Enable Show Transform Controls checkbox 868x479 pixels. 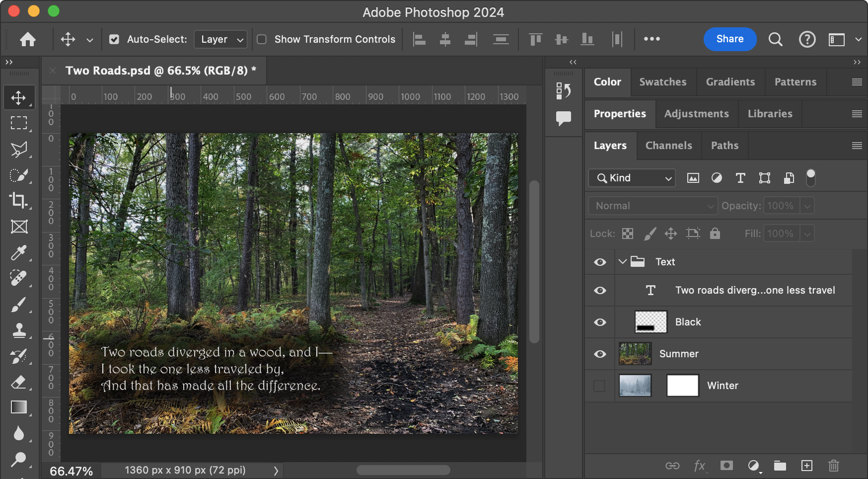click(x=262, y=39)
